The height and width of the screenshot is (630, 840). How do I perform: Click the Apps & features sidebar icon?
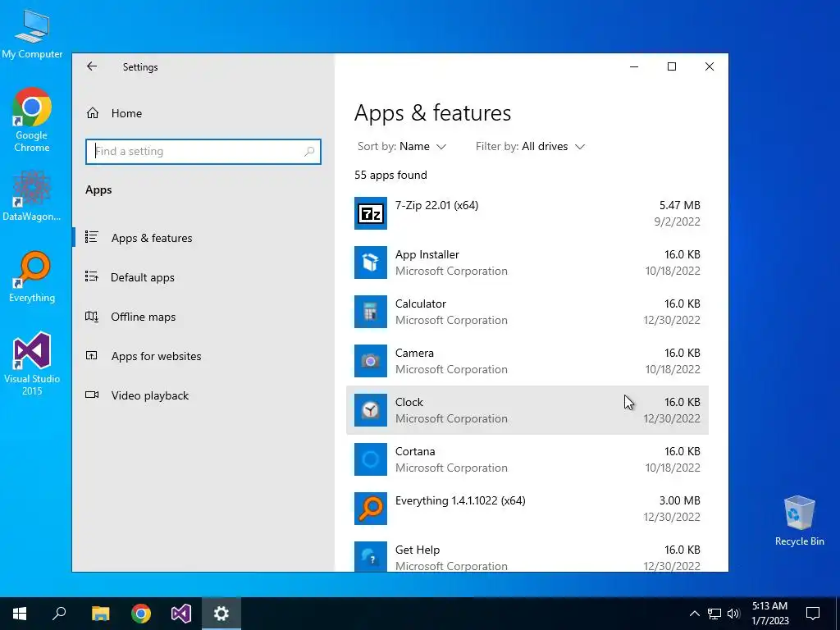(92, 237)
